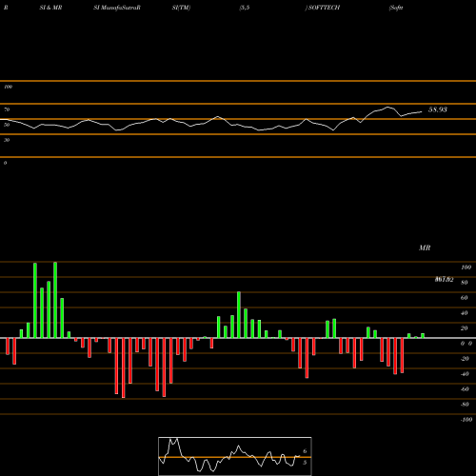Click the RSI axis label 30
This screenshot has width=476, height=476.
[x=7, y=140]
